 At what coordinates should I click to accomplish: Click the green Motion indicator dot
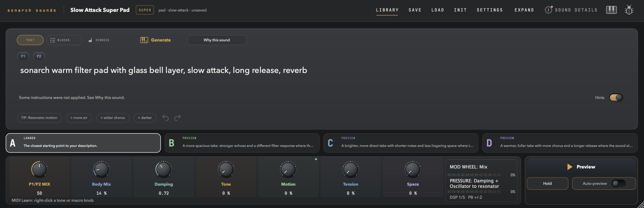pyautogui.click(x=316, y=159)
